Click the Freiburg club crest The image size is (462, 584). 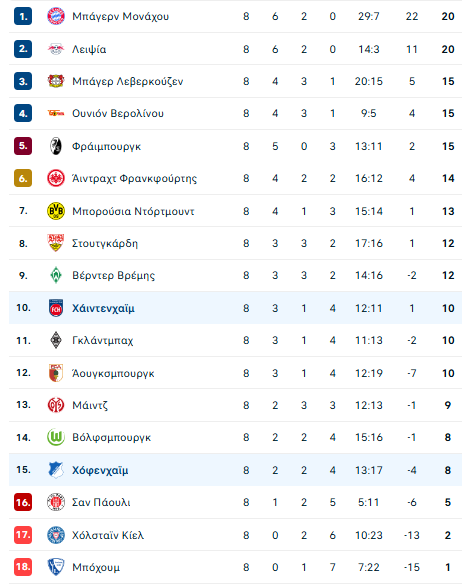(56, 146)
